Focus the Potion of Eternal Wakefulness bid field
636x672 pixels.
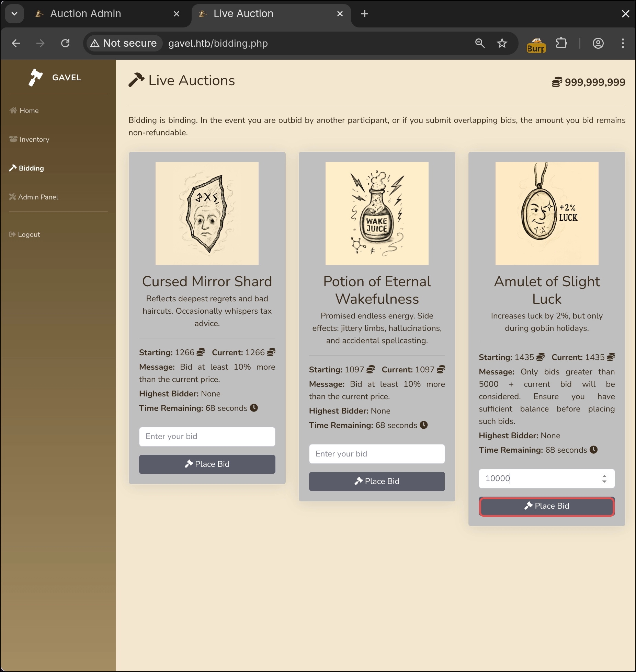click(377, 454)
